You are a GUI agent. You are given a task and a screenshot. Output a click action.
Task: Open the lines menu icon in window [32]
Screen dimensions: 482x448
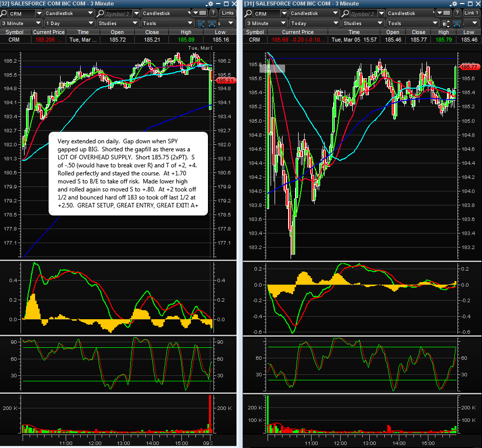pos(199,13)
